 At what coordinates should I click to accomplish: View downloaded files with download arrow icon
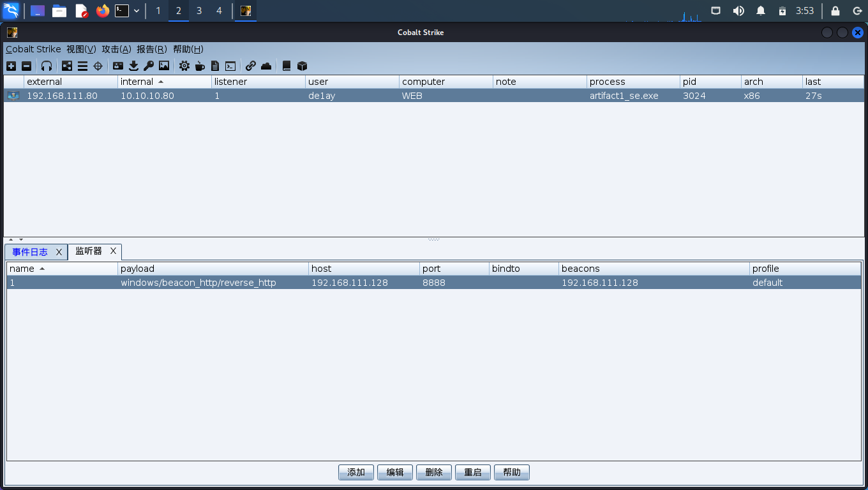pyautogui.click(x=133, y=66)
